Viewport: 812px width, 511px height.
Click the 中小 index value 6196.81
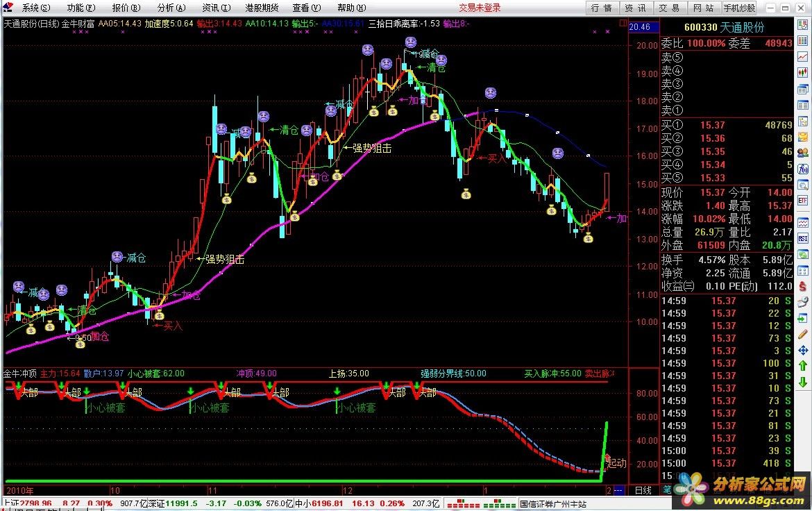tap(327, 504)
